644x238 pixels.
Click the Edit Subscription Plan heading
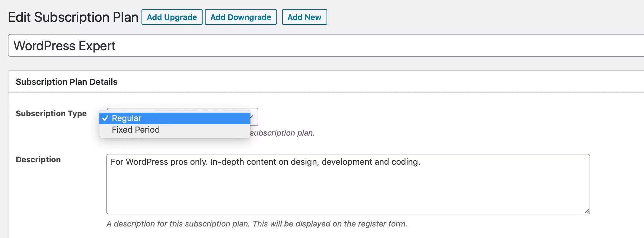coord(73,17)
